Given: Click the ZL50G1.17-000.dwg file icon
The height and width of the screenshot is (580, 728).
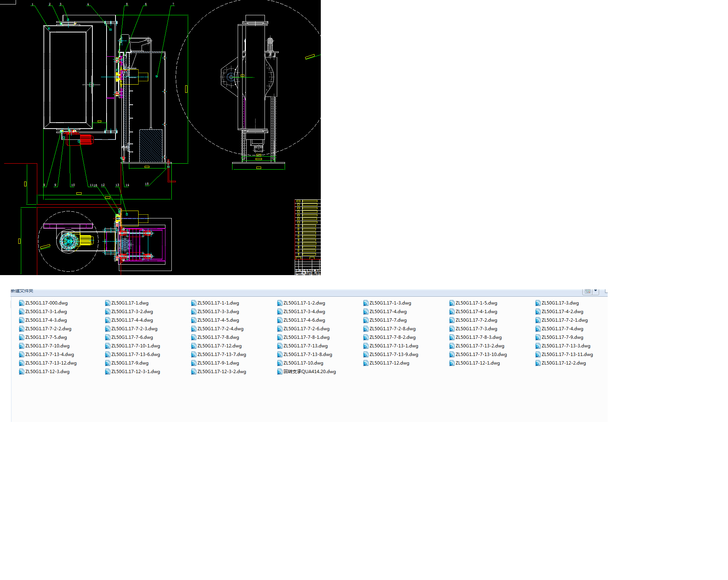Looking at the screenshot, I should click(22, 303).
